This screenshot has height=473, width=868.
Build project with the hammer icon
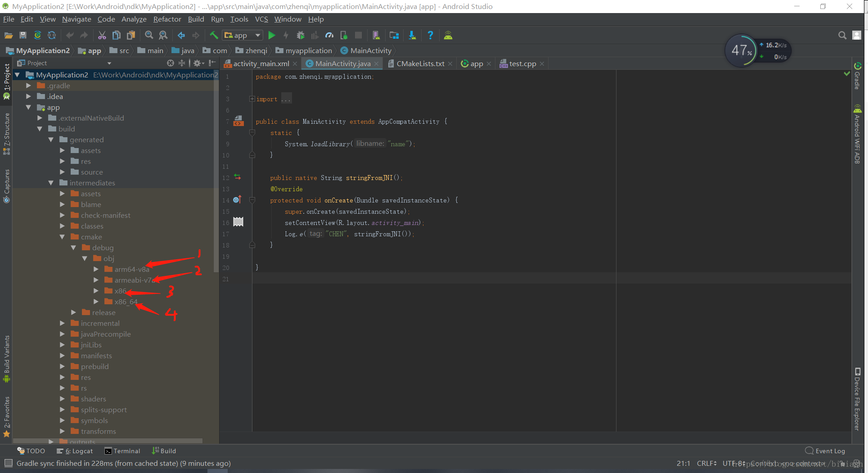coord(214,35)
